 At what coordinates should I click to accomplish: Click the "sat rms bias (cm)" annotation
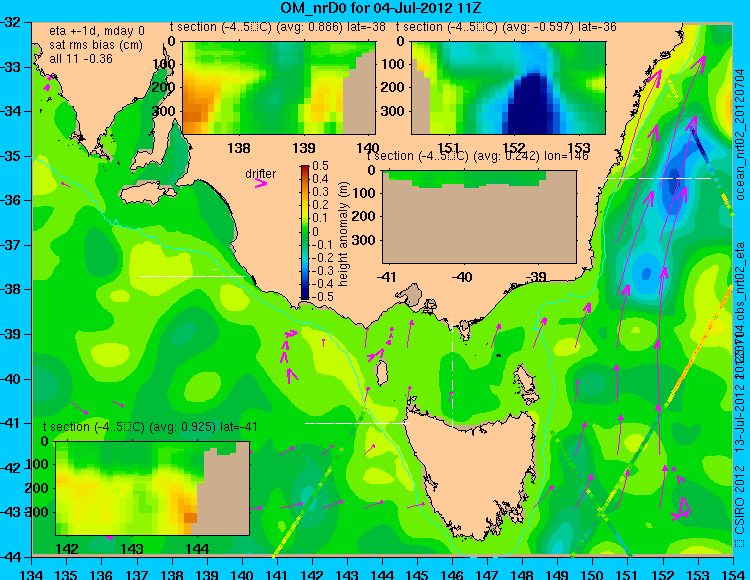(96, 45)
